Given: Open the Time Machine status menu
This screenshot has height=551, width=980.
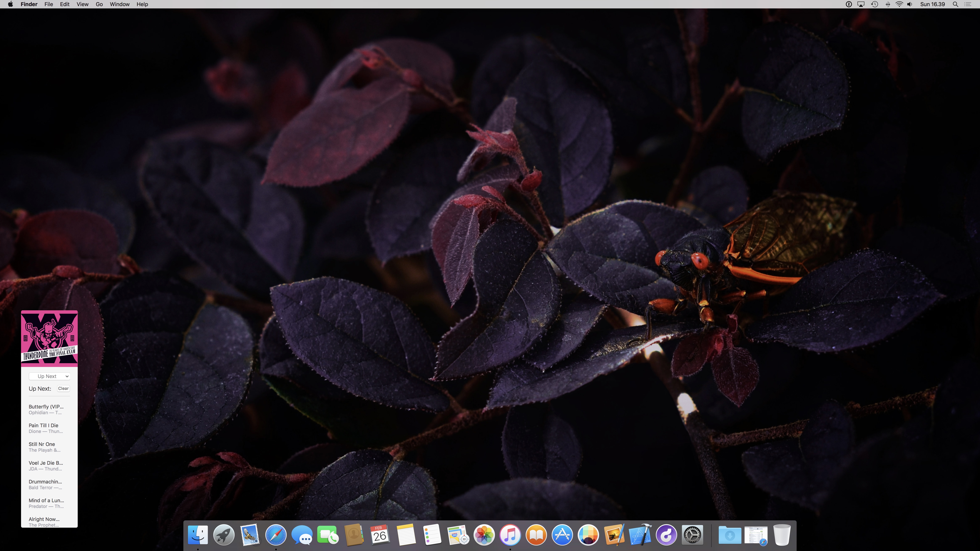Looking at the screenshot, I should [875, 4].
